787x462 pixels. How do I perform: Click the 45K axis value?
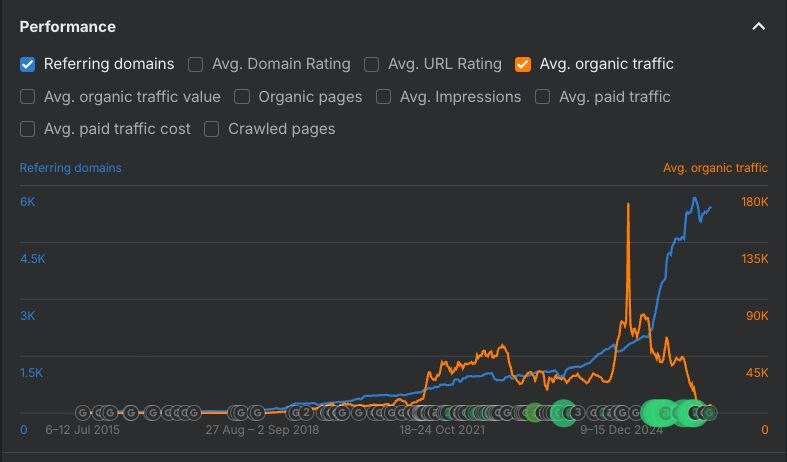pyautogui.click(x=757, y=373)
